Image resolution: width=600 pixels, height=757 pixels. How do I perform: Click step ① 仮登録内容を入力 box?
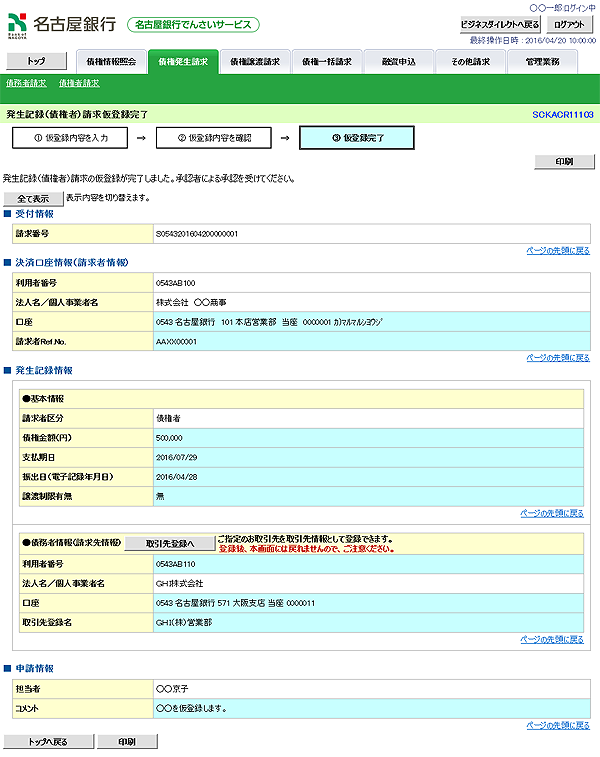[70, 138]
